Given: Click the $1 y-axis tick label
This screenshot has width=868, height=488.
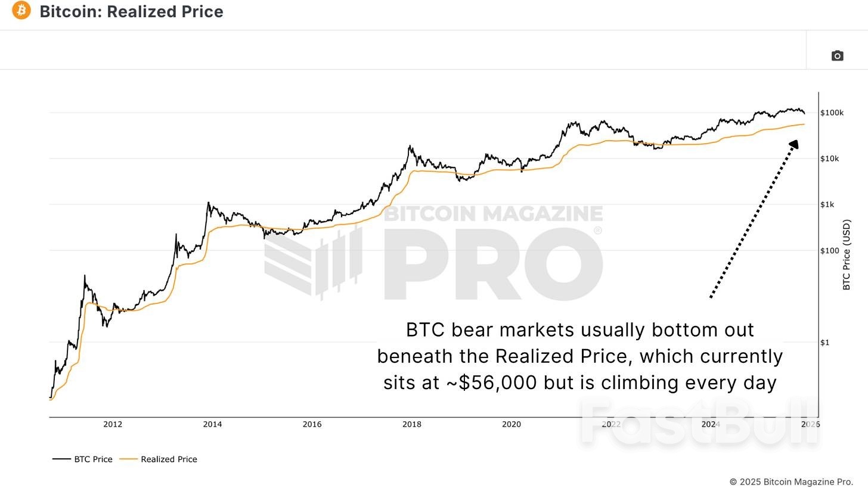Looking at the screenshot, I should pos(825,342).
